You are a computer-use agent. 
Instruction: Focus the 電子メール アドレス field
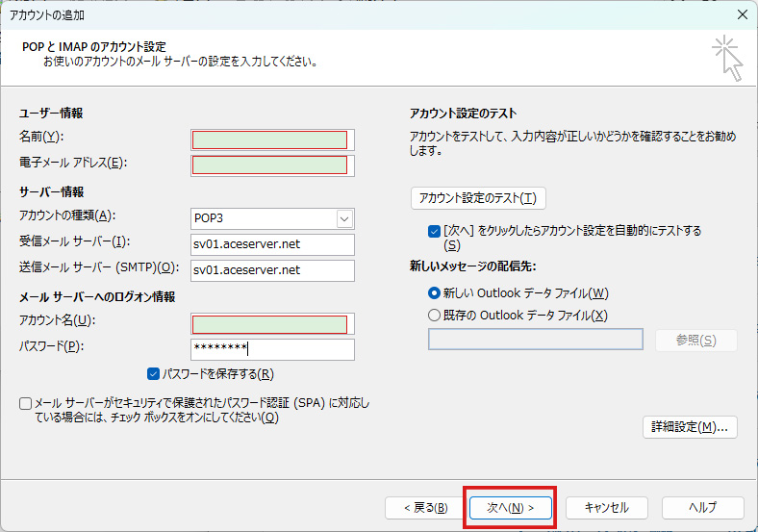point(272,165)
